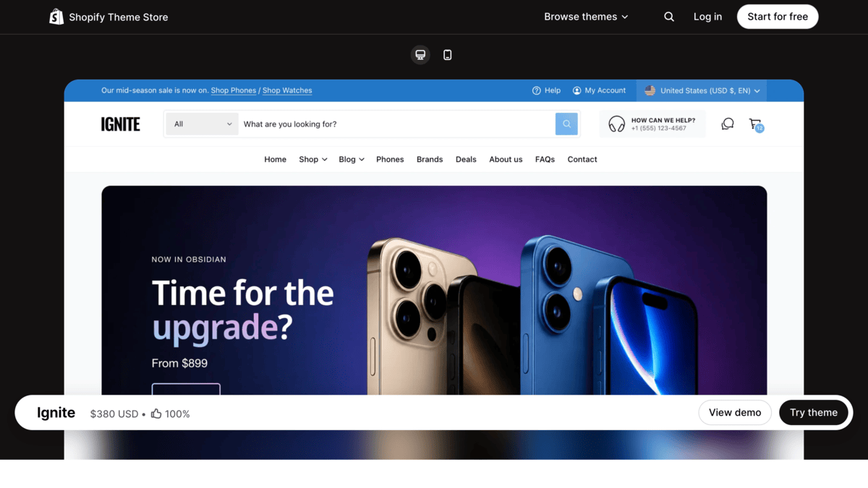
Task: Expand the Browse themes dropdown
Action: [x=586, y=17]
